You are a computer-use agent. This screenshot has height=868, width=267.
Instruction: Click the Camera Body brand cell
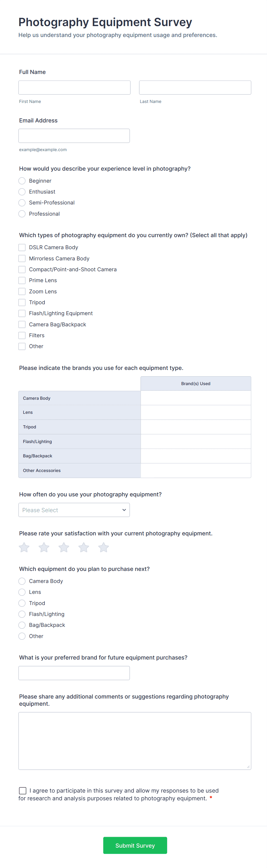[196, 398]
